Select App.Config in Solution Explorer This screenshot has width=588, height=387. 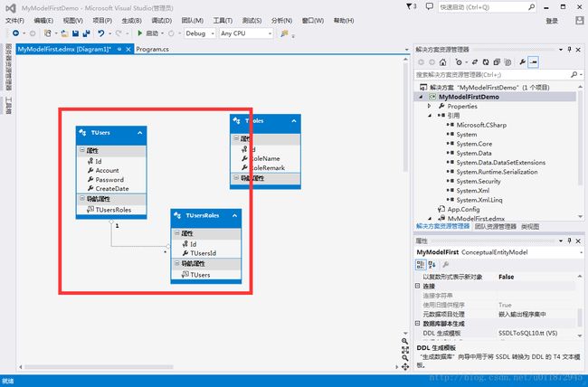point(463,209)
